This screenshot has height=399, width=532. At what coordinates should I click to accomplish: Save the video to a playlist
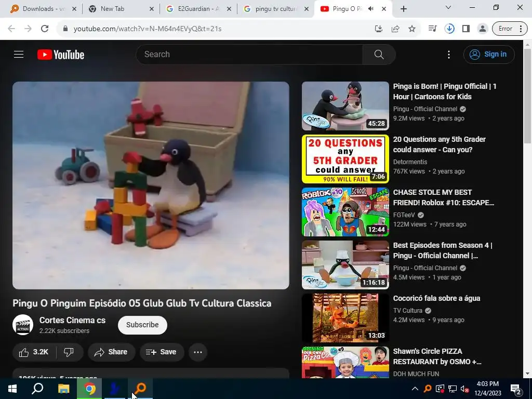(162, 352)
